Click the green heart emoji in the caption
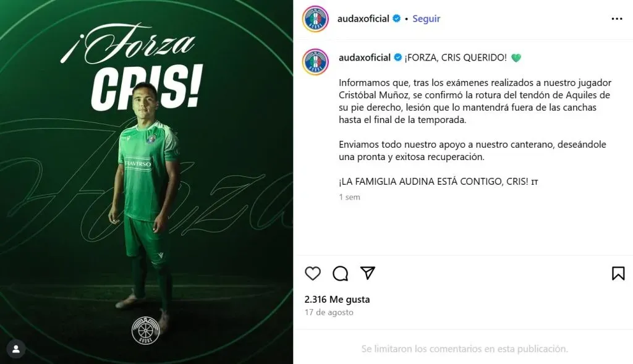 [x=516, y=58]
